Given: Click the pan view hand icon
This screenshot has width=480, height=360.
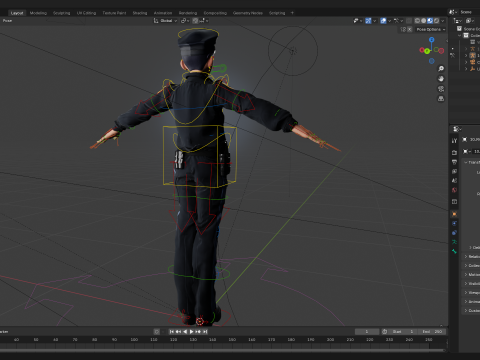Looking at the screenshot, I should 441,79.
